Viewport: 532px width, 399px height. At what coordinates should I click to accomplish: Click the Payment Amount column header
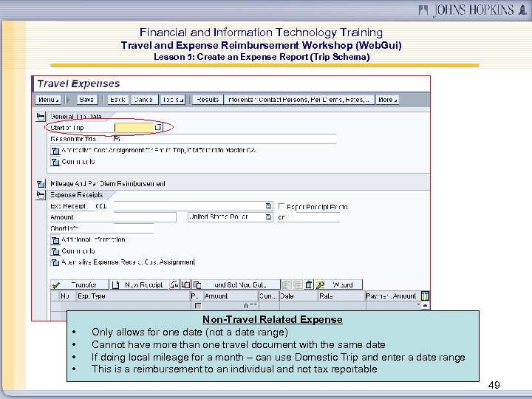pyautogui.click(x=393, y=296)
